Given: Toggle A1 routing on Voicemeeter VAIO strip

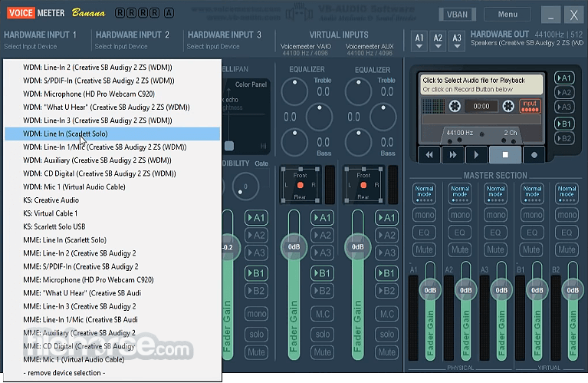Looking at the screenshot, I should (x=322, y=218).
